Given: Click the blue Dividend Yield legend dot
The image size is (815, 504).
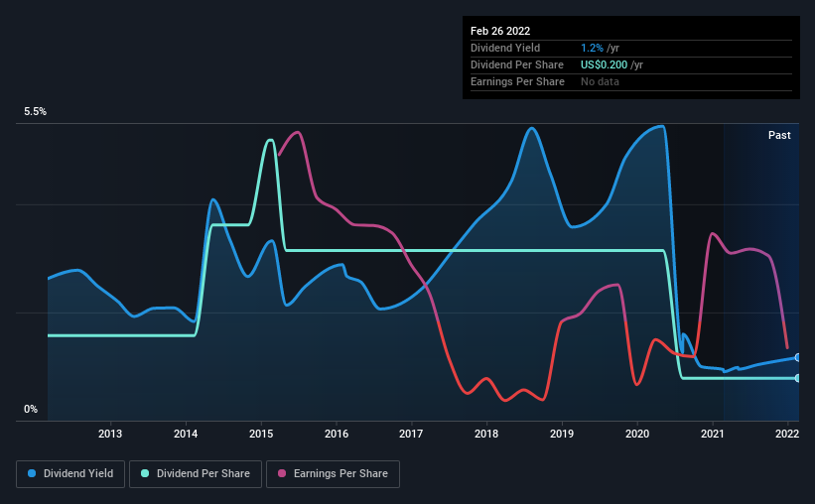Looking at the screenshot, I should [x=32, y=473].
